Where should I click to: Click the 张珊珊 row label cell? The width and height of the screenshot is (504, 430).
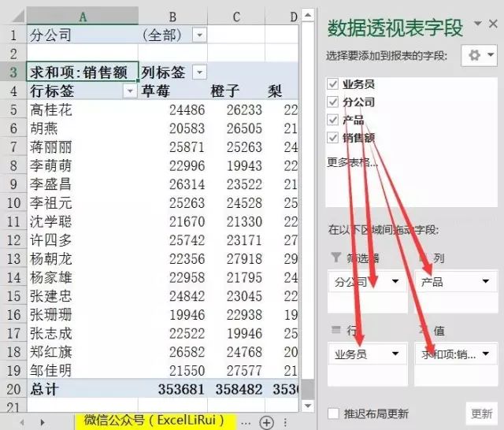[83, 315]
